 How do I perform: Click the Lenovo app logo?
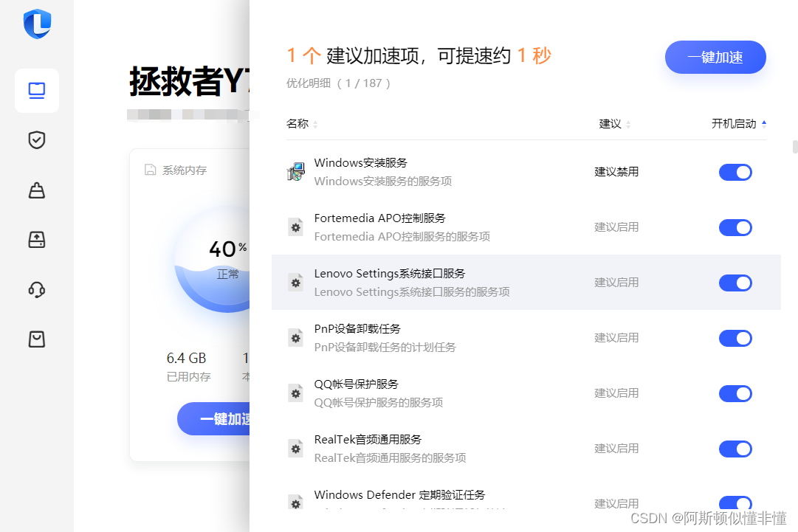point(36,24)
